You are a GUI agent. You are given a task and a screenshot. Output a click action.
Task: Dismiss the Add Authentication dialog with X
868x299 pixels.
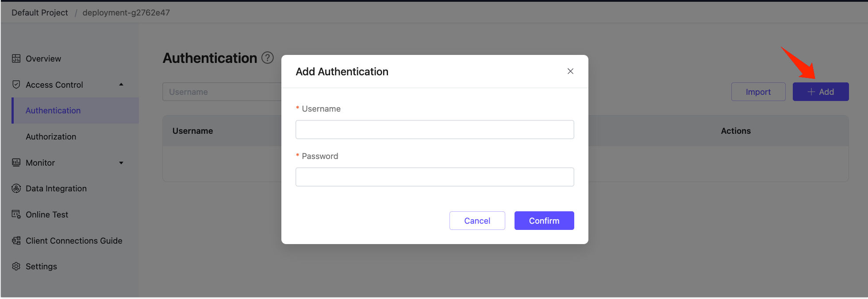(570, 71)
